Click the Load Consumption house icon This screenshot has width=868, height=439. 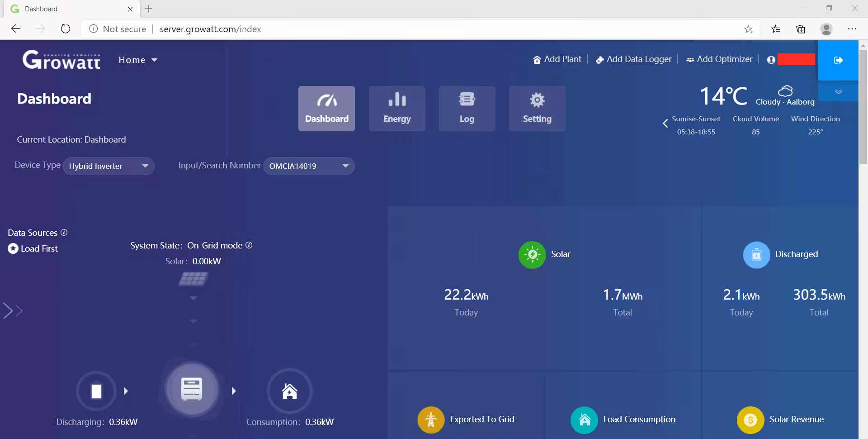click(584, 420)
